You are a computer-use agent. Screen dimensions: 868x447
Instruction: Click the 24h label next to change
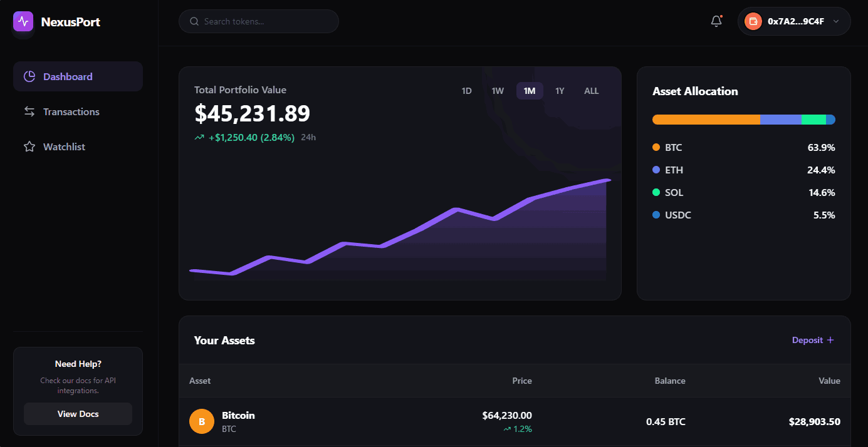(308, 137)
